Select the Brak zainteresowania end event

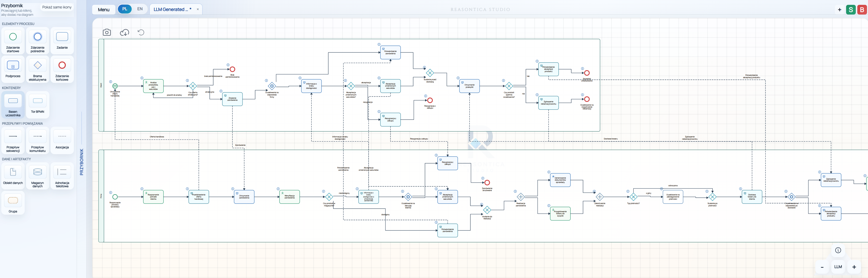(233, 69)
